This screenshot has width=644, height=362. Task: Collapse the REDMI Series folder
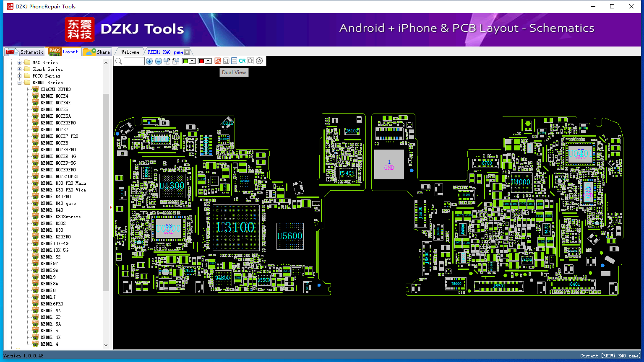pyautogui.click(x=19, y=83)
